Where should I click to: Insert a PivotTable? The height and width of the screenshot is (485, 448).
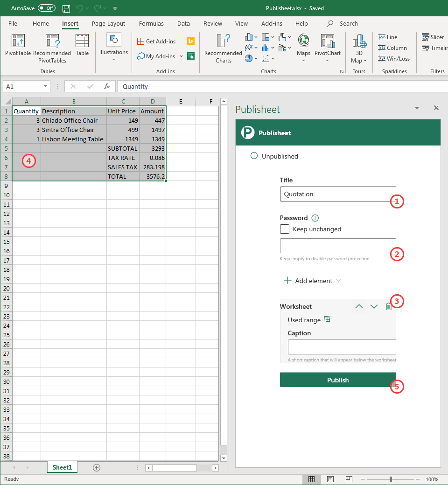[18, 45]
